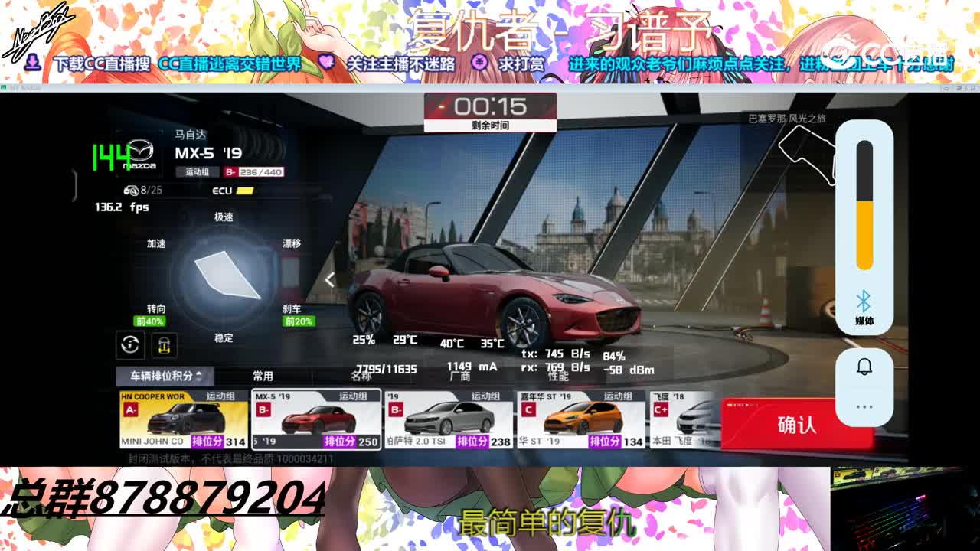Open the three-dots more options in overlay
This screenshot has width=980, height=551.
coord(864,406)
